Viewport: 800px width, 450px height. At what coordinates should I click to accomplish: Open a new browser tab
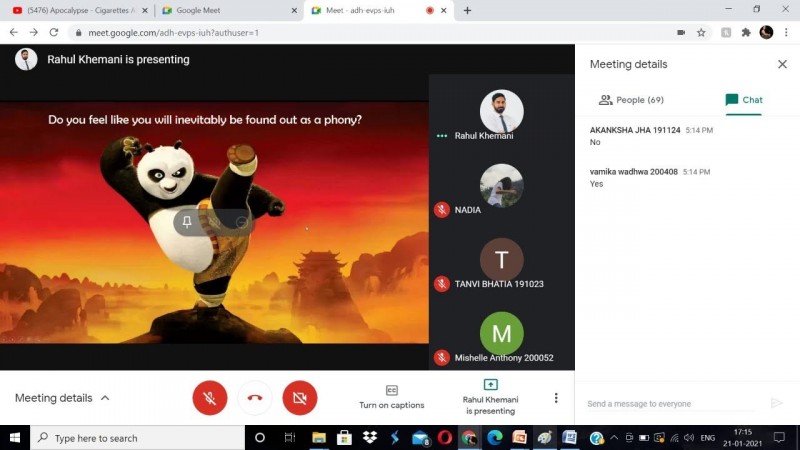(467, 10)
